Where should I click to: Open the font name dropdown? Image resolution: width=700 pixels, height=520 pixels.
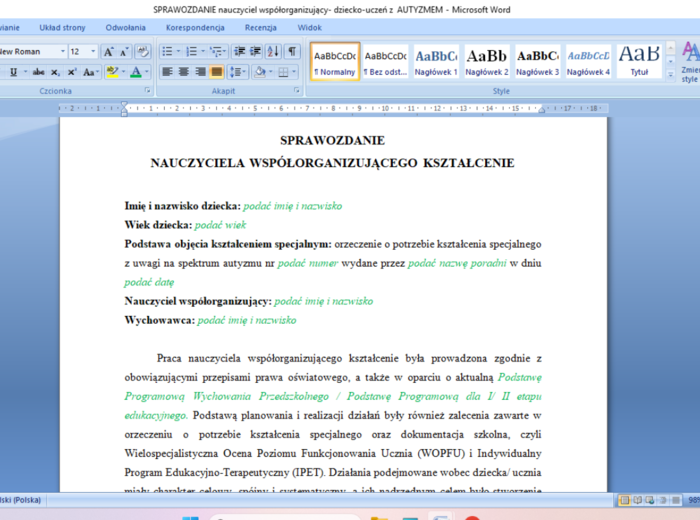coord(63,52)
